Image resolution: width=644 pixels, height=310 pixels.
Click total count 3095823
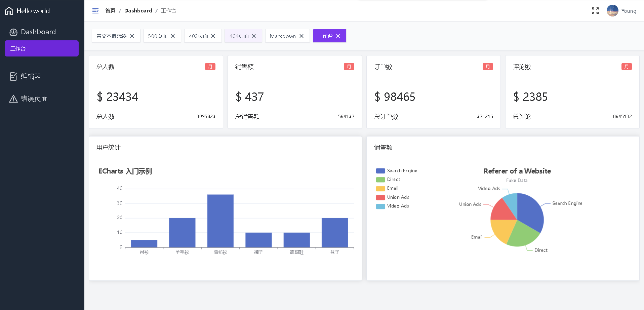pyautogui.click(x=206, y=116)
